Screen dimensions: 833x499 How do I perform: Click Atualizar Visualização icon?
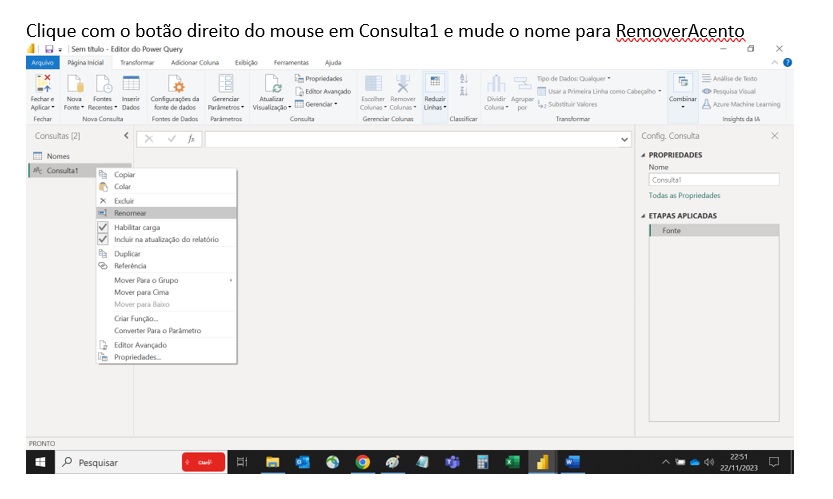pos(272,84)
